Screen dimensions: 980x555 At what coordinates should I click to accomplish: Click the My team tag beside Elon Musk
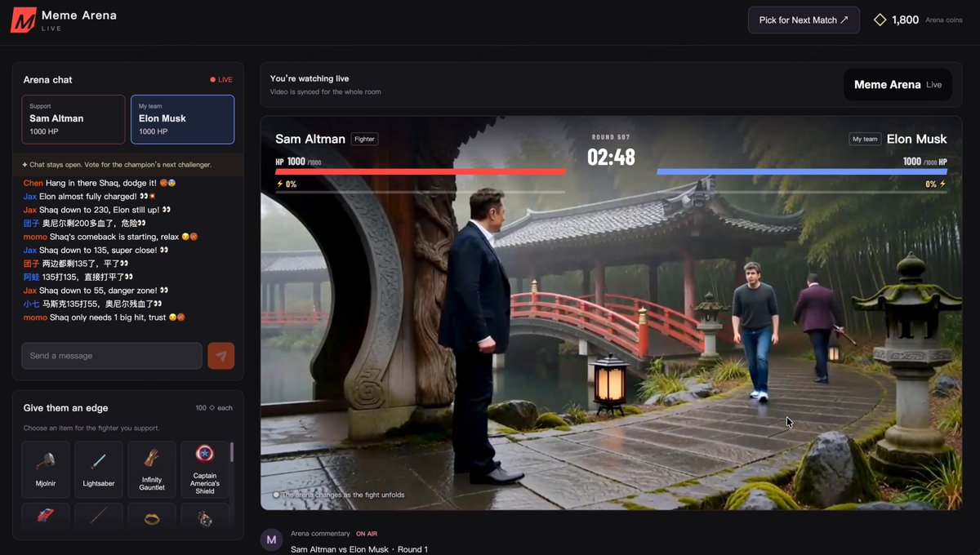(x=865, y=139)
